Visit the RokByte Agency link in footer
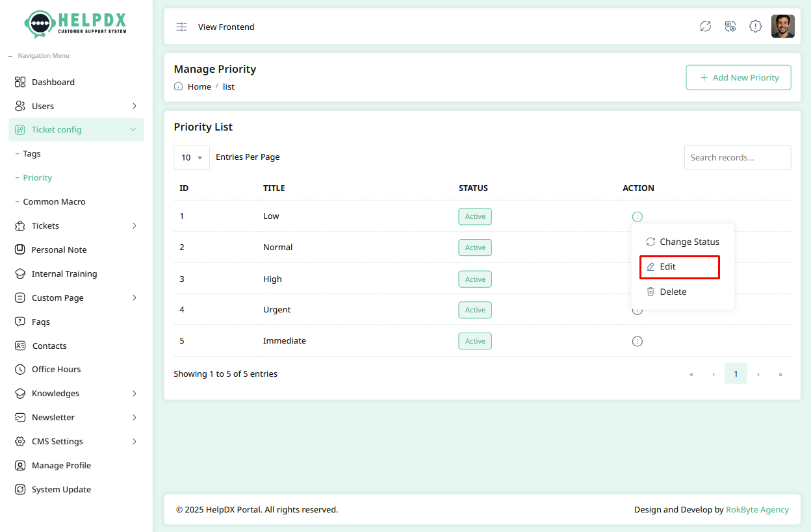Image resolution: width=811 pixels, height=532 pixels. [757, 509]
